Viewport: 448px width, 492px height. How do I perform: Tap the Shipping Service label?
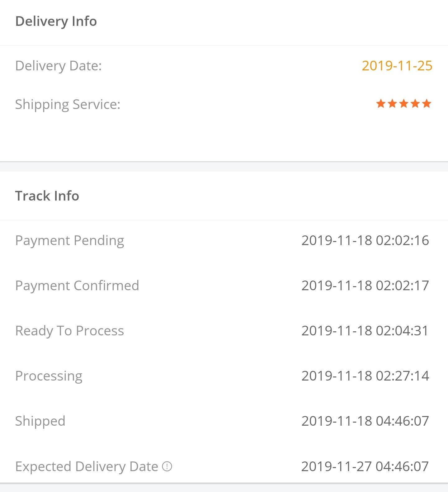coord(68,104)
